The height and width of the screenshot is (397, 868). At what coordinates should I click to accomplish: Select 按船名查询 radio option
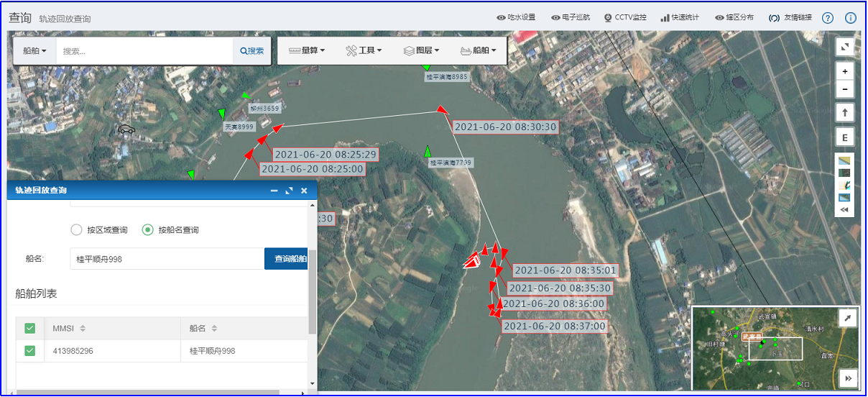coord(148,230)
